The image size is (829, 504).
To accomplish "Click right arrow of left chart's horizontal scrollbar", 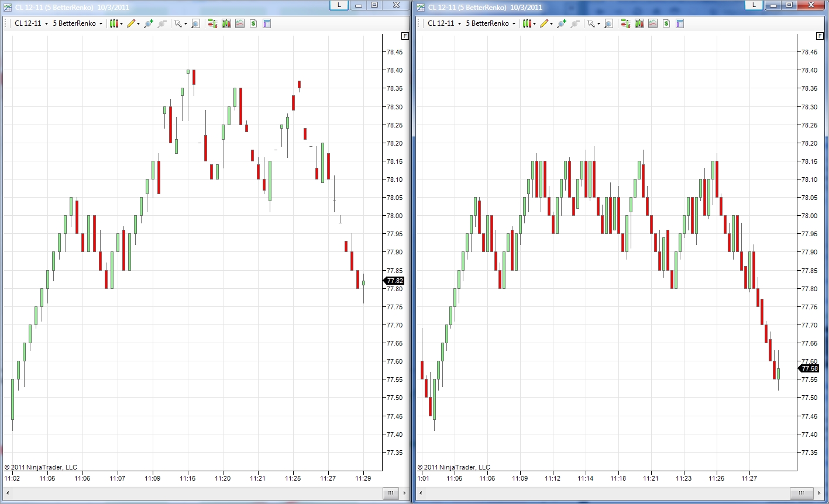I will pyautogui.click(x=404, y=493).
